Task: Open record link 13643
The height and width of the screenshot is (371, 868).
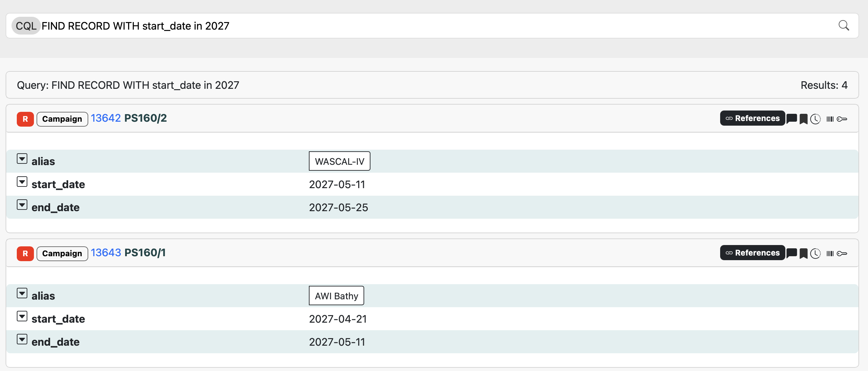Action: coord(105,253)
